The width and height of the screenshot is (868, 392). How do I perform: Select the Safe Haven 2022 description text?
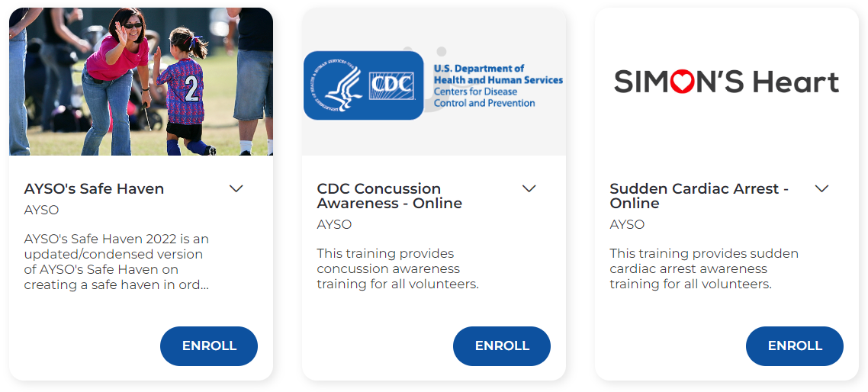(x=117, y=262)
